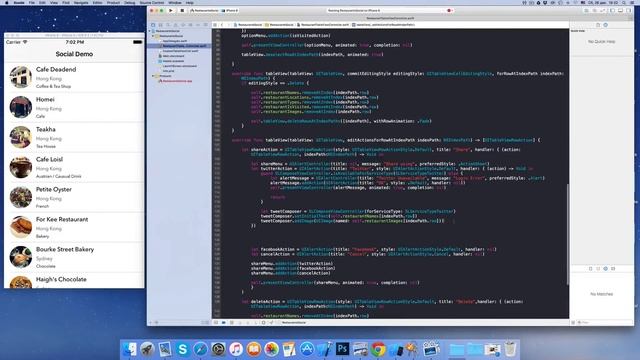
Task: Open the Issue navigator tab
Action: (x=176, y=25)
